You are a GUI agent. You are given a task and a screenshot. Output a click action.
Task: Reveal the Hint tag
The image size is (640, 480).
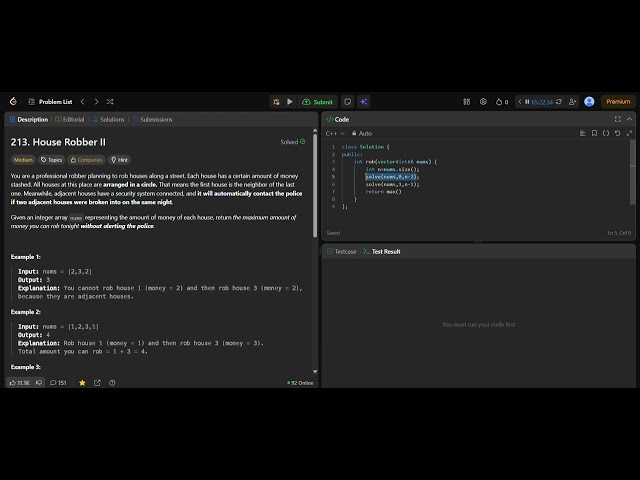pos(119,160)
